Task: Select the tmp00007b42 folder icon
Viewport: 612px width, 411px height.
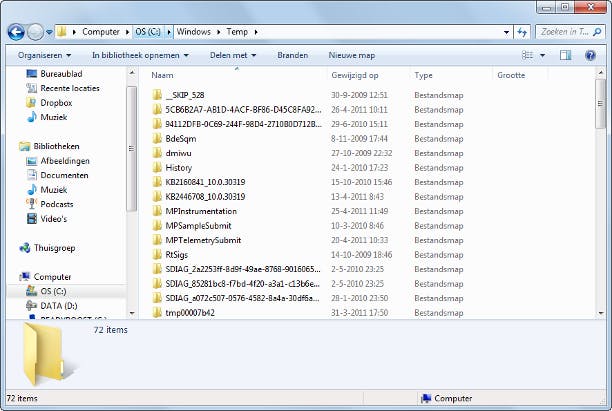Action: coord(157,313)
